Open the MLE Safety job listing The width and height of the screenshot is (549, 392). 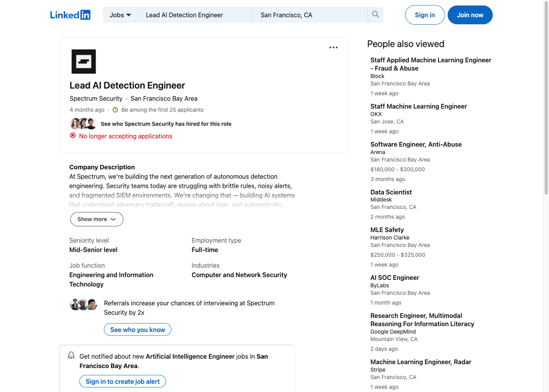[387, 230]
